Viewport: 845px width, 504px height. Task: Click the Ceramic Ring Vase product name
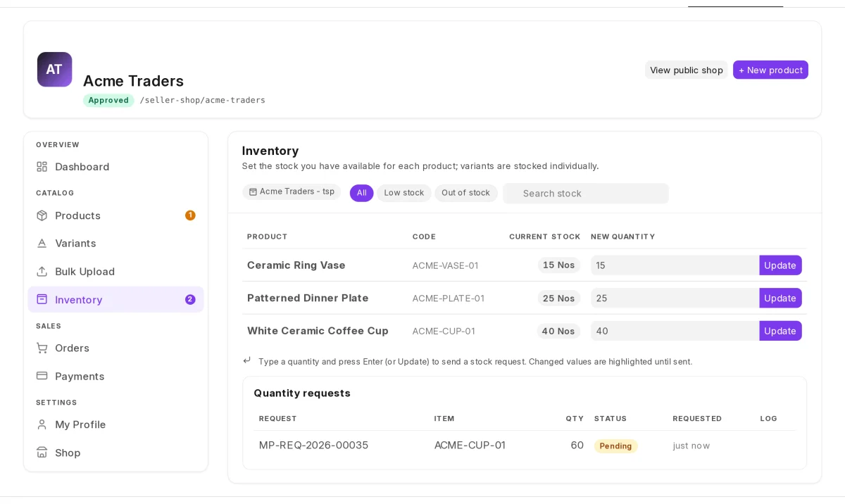pos(296,265)
